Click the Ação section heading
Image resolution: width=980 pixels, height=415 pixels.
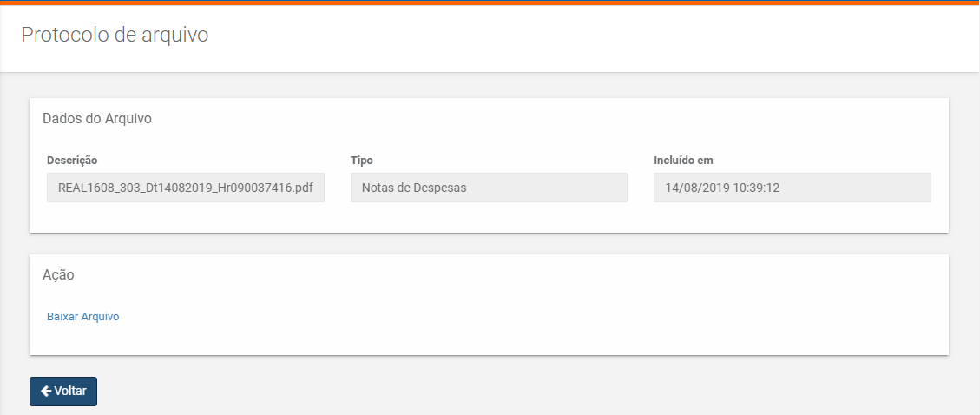(x=58, y=275)
